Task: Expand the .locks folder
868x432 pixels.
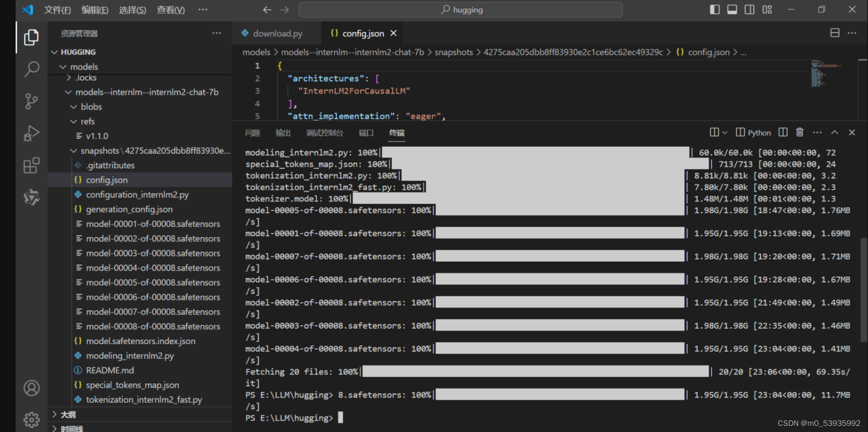Action: [140, 78]
